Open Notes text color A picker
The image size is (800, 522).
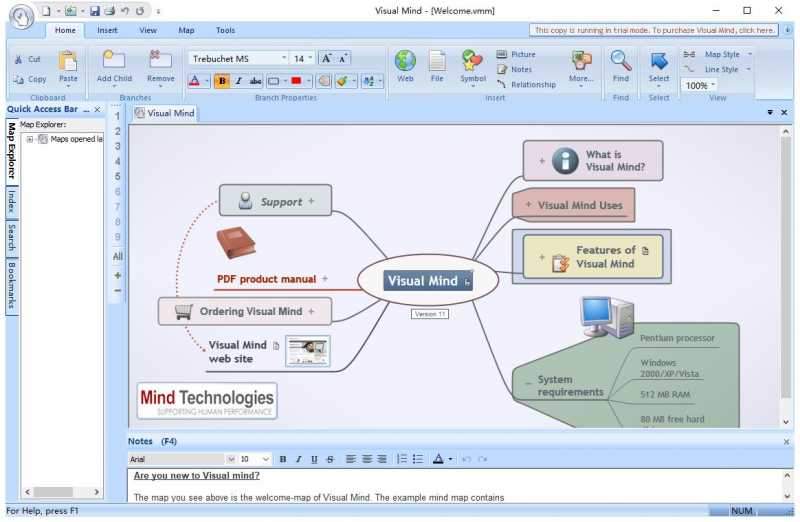point(438,459)
